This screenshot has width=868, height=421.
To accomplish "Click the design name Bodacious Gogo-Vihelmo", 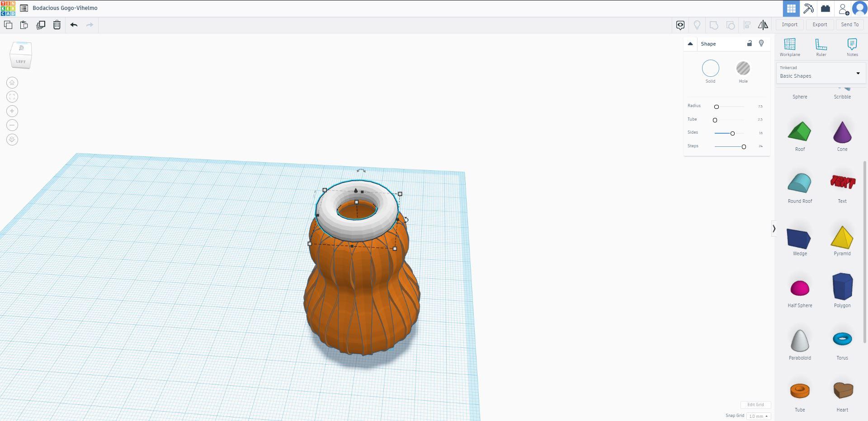I will tap(65, 8).
